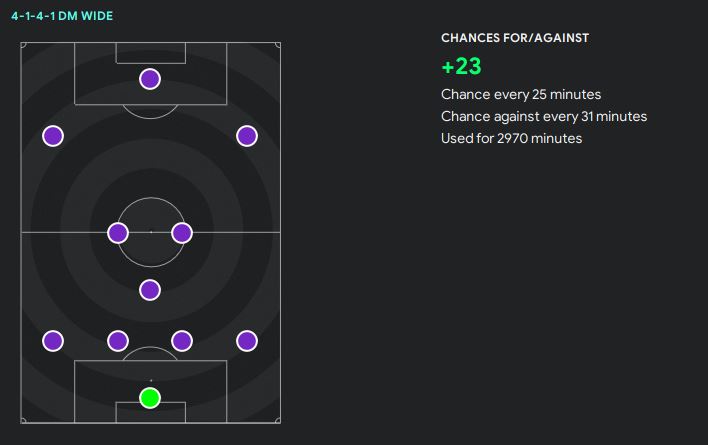Click the Chances For/Against heading

(x=515, y=38)
